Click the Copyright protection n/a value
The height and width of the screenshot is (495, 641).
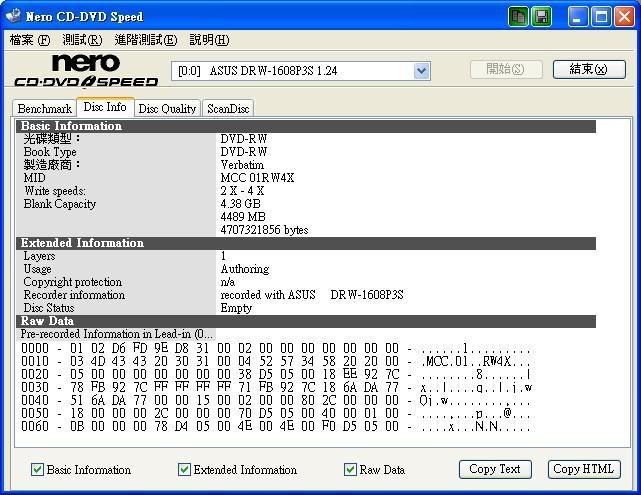(x=228, y=282)
